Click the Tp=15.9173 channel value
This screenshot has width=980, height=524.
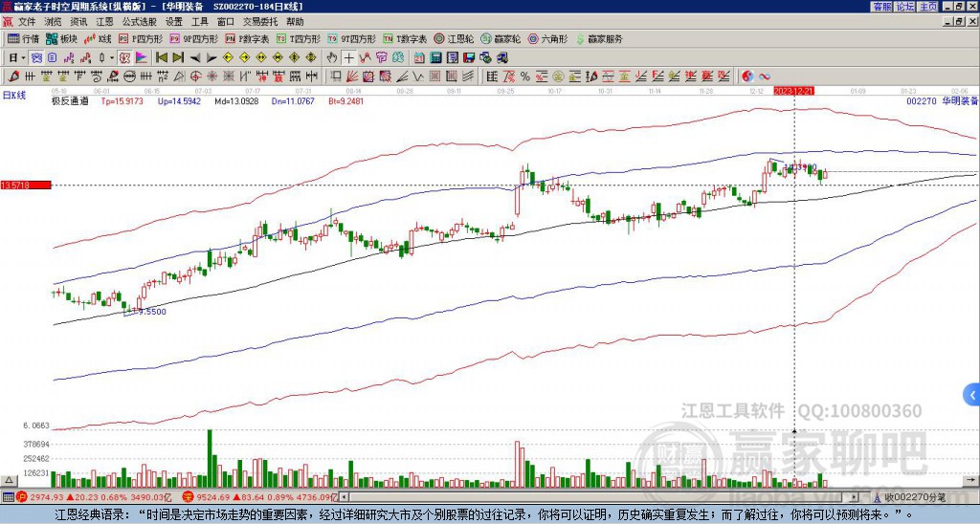click(122, 100)
